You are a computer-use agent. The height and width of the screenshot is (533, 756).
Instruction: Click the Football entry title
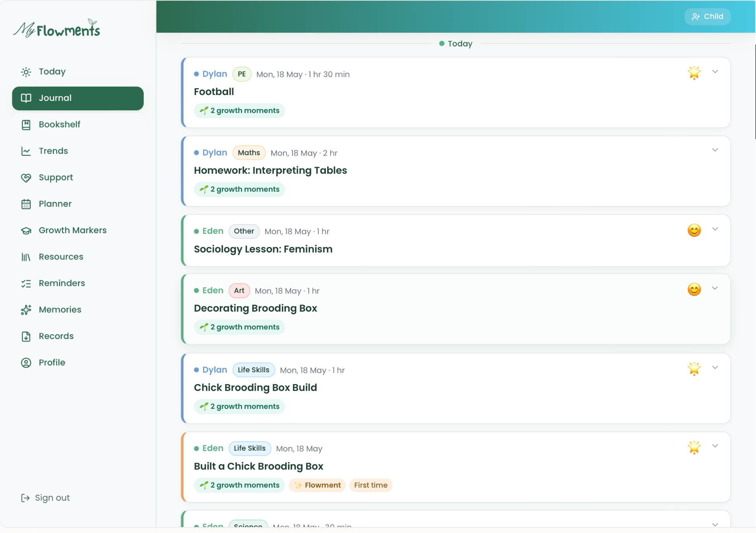(214, 92)
